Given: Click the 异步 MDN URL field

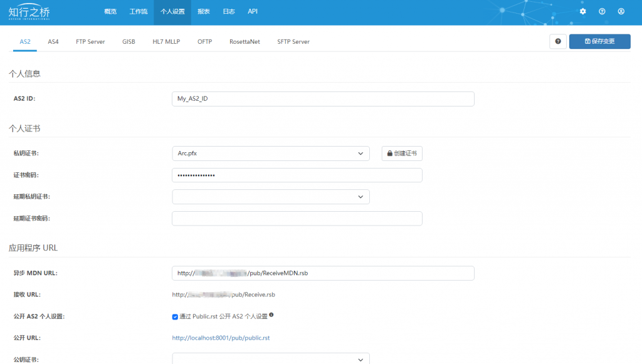Looking at the screenshot, I should tap(323, 273).
